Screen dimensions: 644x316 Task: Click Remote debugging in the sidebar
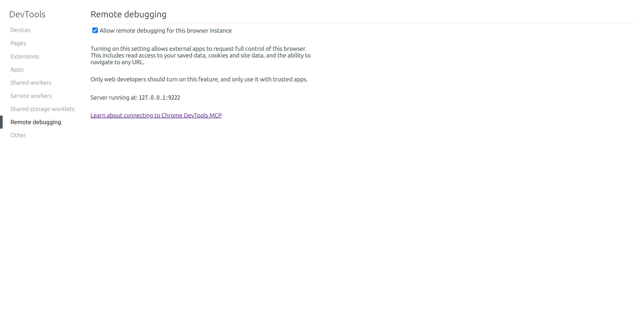click(x=36, y=122)
